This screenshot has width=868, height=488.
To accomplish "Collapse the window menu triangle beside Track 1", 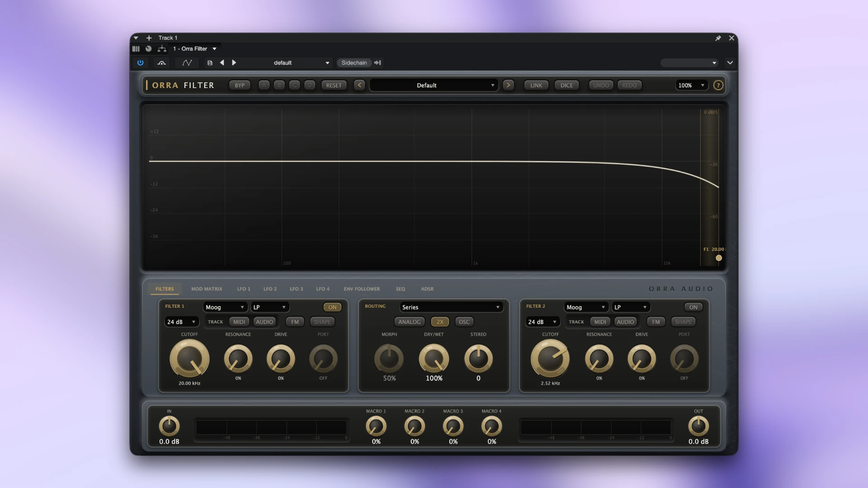I will pyautogui.click(x=136, y=38).
